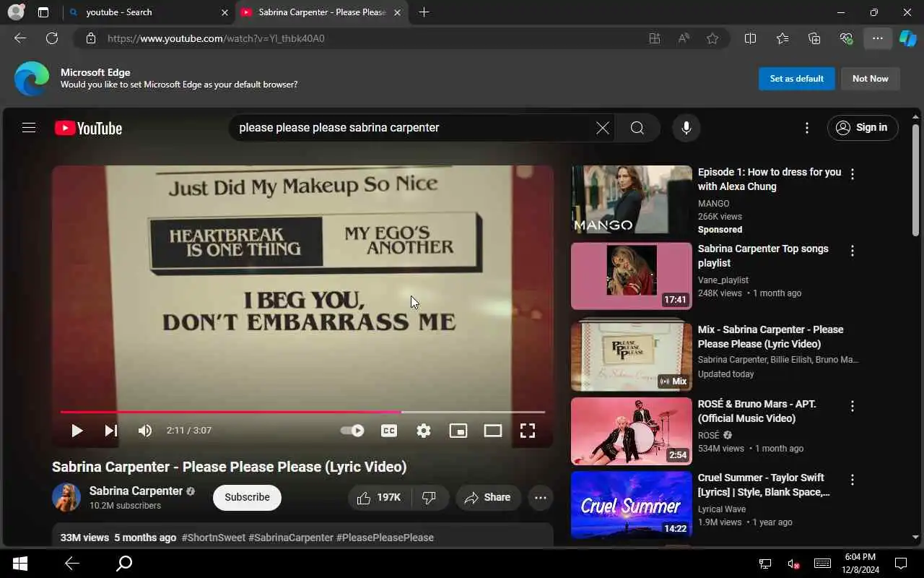Open Windows taskbar search

click(124, 564)
